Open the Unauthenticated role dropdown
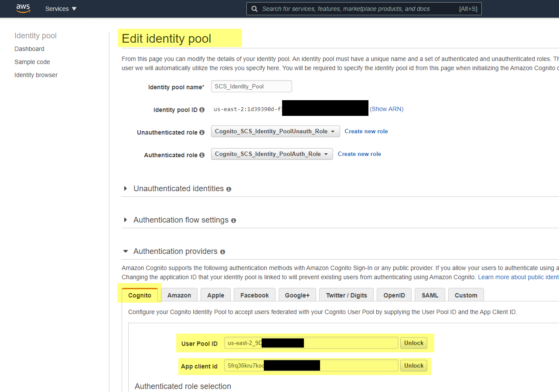The height and width of the screenshot is (392, 559). click(275, 131)
